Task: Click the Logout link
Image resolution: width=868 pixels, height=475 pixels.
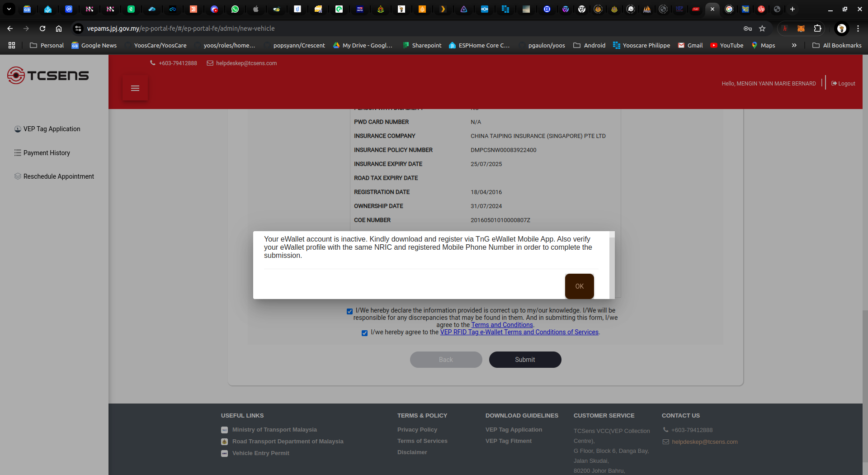Action: [x=843, y=84]
